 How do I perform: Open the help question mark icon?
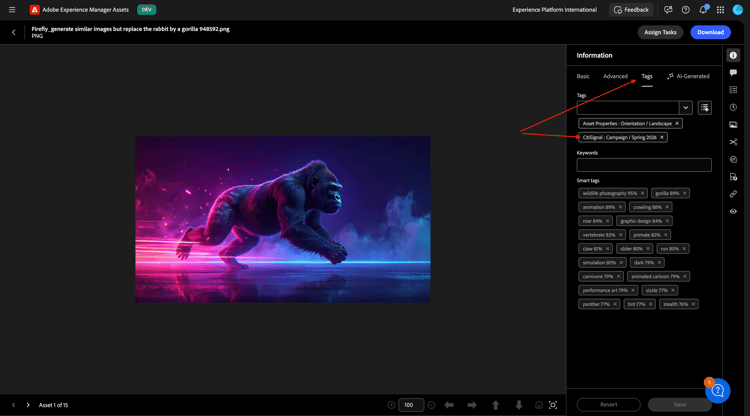[685, 10]
